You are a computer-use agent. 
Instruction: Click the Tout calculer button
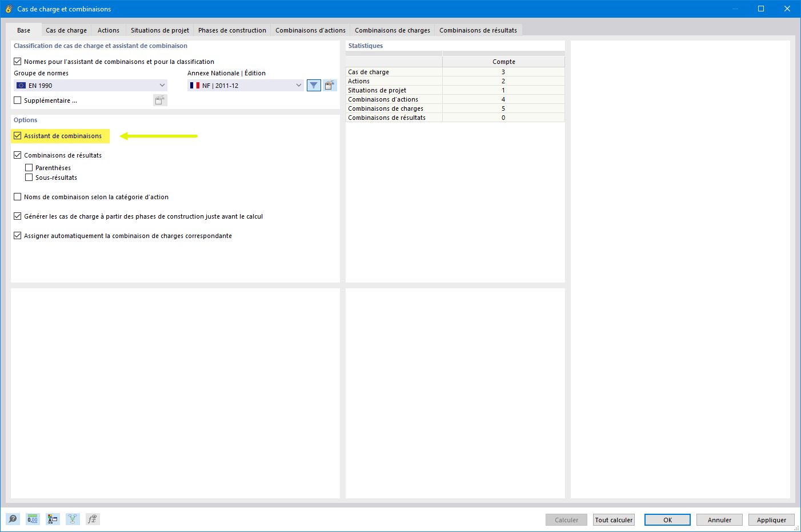point(614,520)
